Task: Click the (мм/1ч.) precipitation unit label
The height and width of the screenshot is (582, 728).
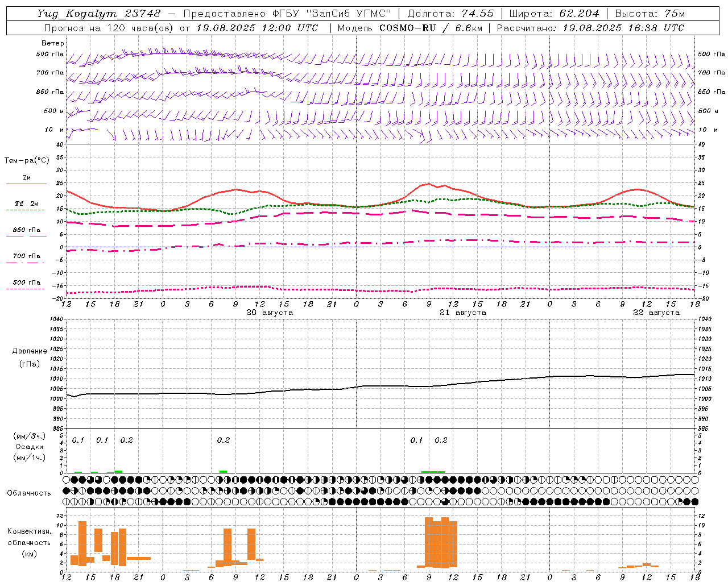Action: (30, 458)
